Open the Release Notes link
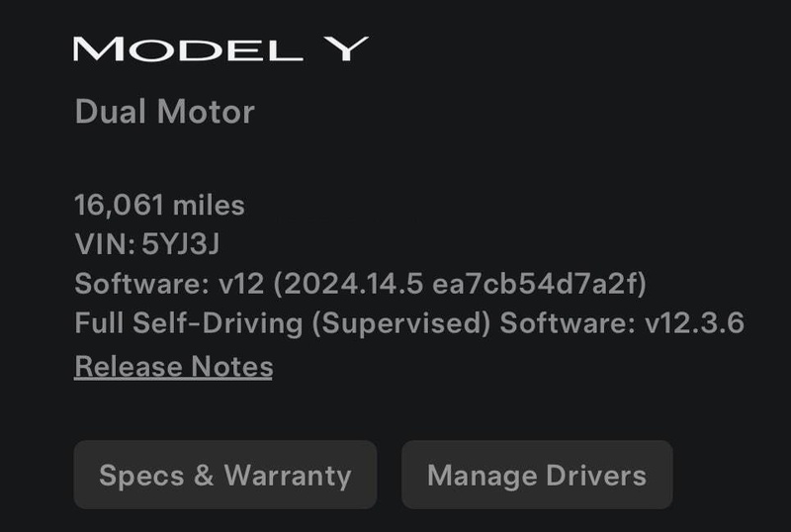The height and width of the screenshot is (532, 791). point(174,366)
